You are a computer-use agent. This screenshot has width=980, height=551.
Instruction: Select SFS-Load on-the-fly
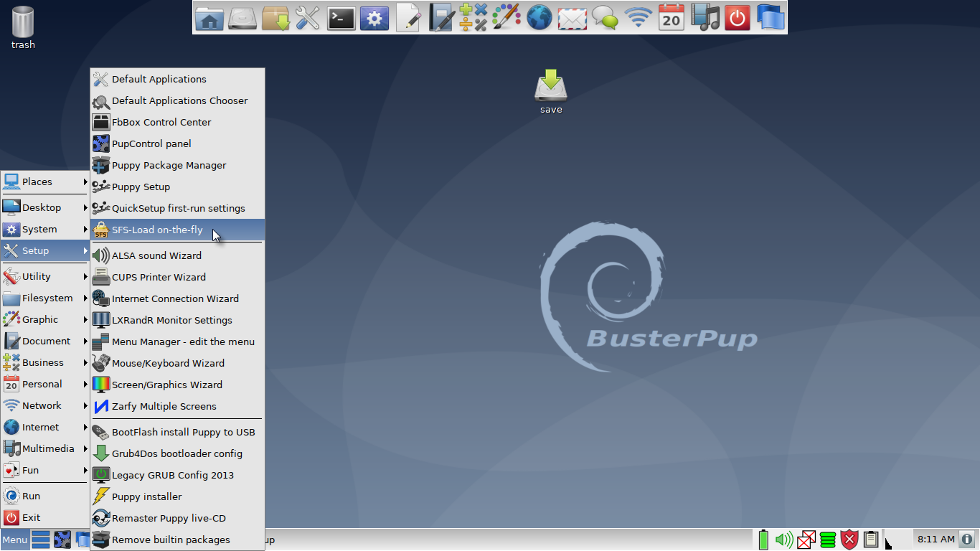point(177,230)
